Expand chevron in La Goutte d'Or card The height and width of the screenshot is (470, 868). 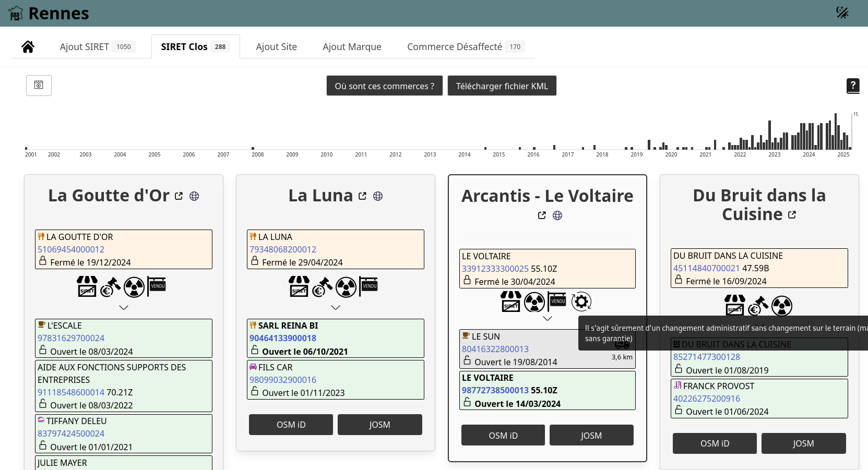(x=124, y=308)
